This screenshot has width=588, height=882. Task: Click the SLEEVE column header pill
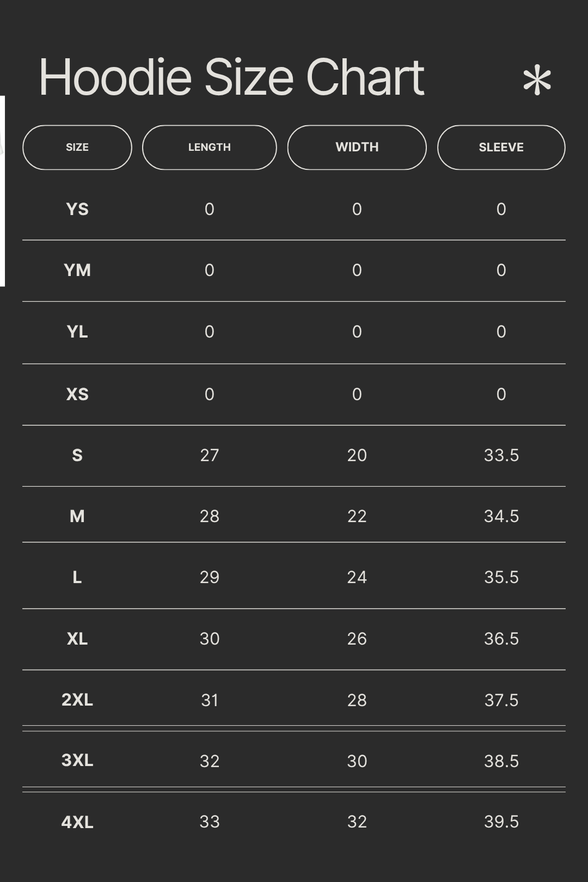tap(501, 148)
